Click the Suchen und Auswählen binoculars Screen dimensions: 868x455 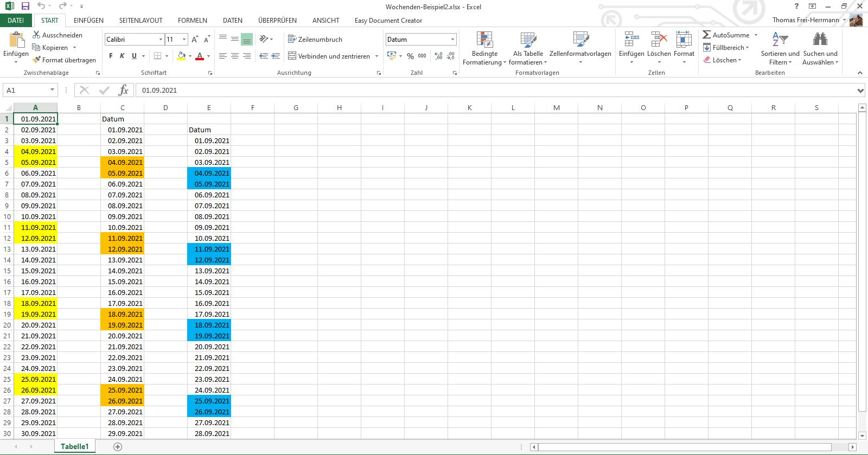(x=820, y=40)
